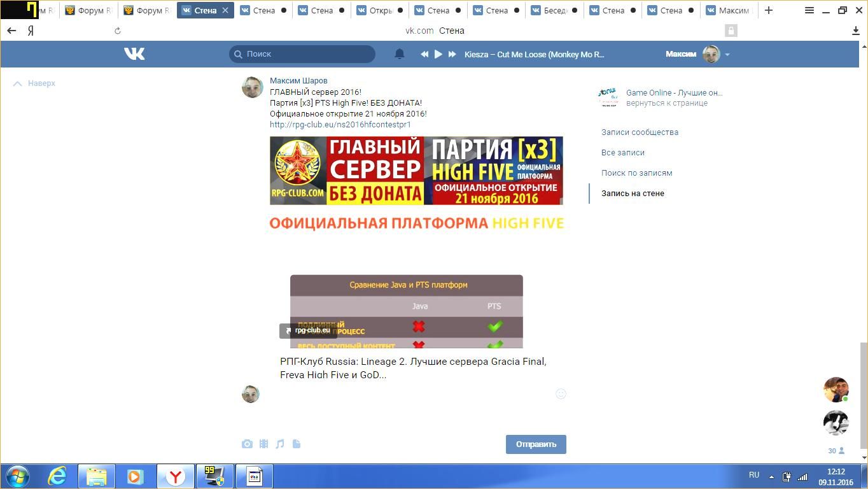Viewport: 868px width, 489px height.
Task: Go to the VK home logo
Action: click(134, 54)
